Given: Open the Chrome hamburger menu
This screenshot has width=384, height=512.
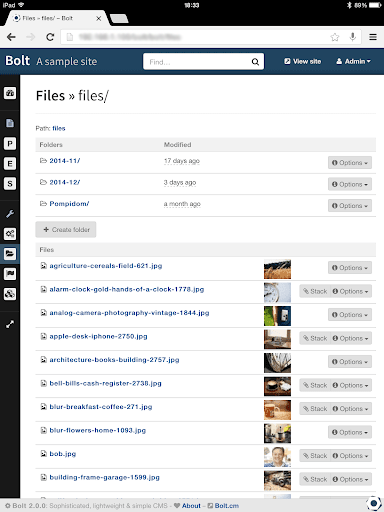Looking at the screenshot, I should point(373,37).
